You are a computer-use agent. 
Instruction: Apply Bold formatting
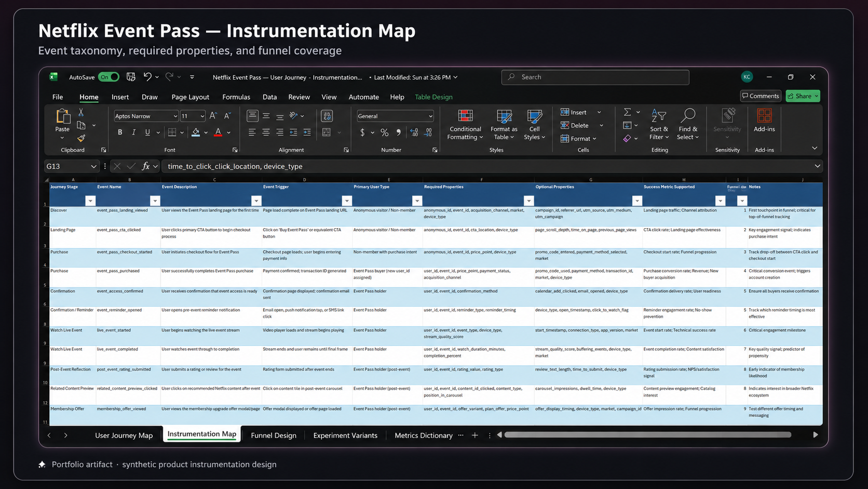pos(120,133)
